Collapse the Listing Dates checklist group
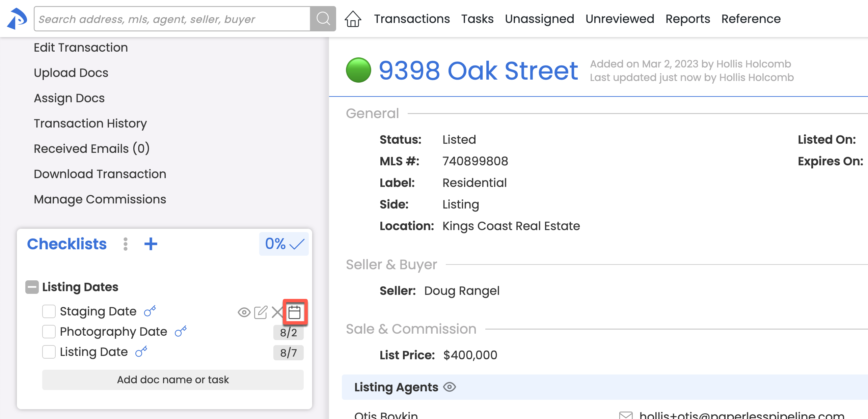868x419 pixels. (x=32, y=287)
